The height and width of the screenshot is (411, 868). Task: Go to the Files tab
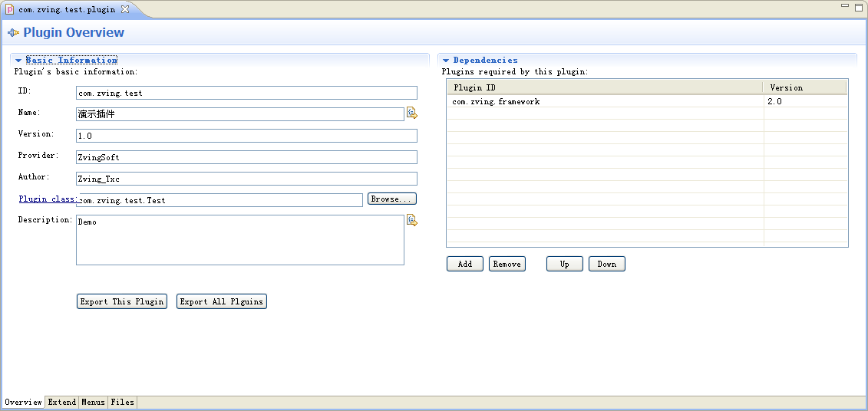point(122,402)
